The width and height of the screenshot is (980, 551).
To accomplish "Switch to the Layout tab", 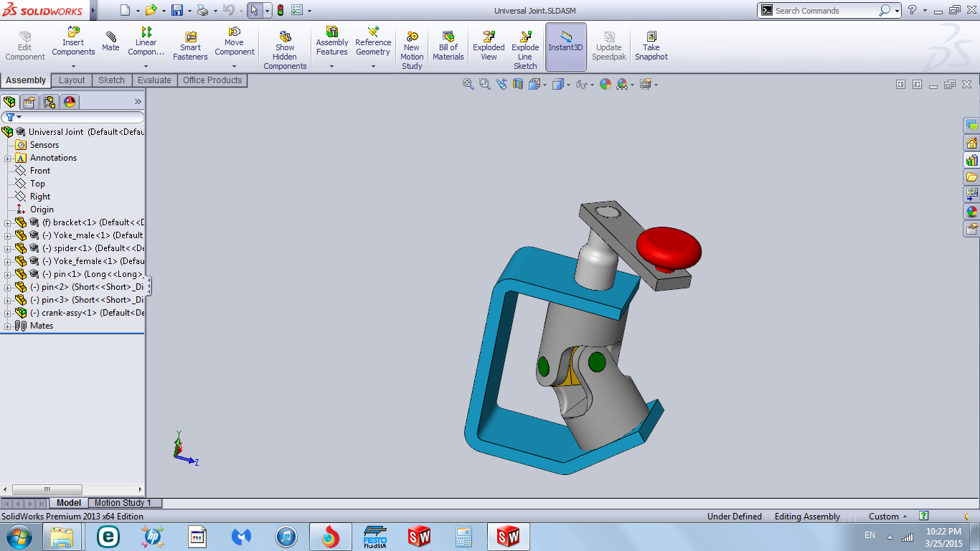I will point(72,80).
